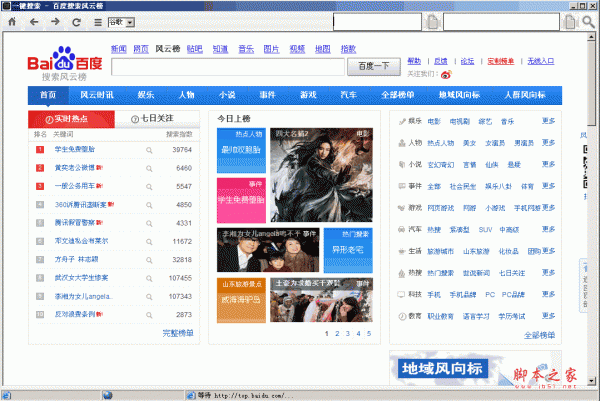The height and width of the screenshot is (401, 600).
Task: Open the 异形老宅 blue tile
Action: (348, 250)
